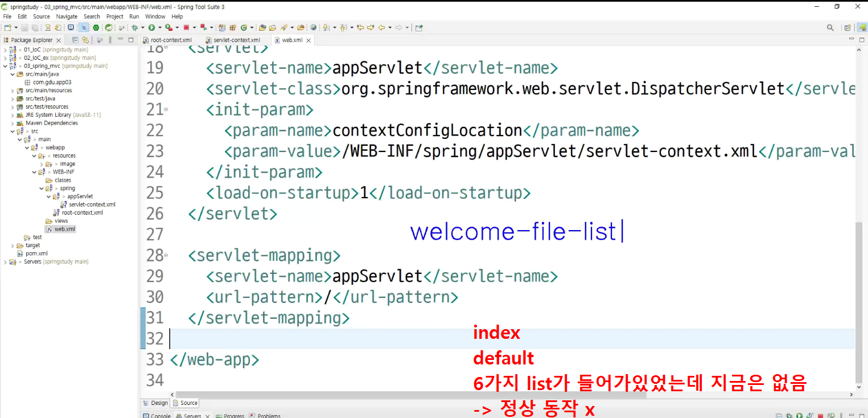This screenshot has width=868, height=418.
Task: Open the Console view tab
Action: (157, 416)
